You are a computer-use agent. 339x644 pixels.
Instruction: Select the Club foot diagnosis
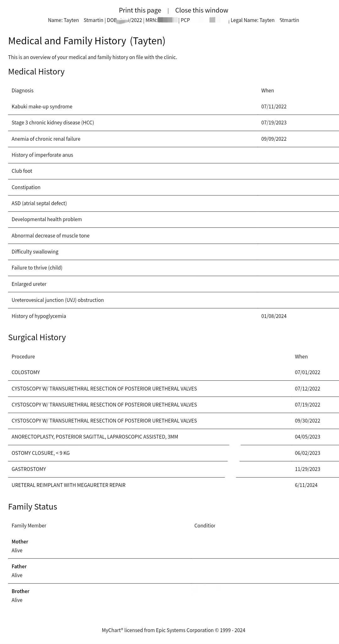coord(22,171)
